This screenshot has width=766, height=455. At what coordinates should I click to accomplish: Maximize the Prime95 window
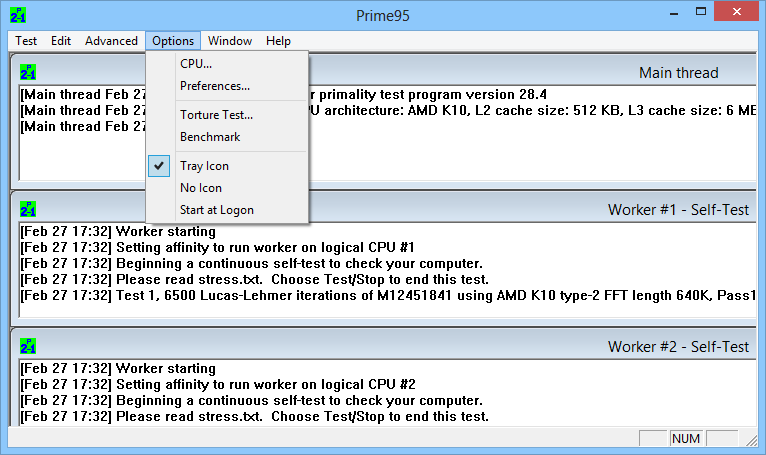point(701,12)
